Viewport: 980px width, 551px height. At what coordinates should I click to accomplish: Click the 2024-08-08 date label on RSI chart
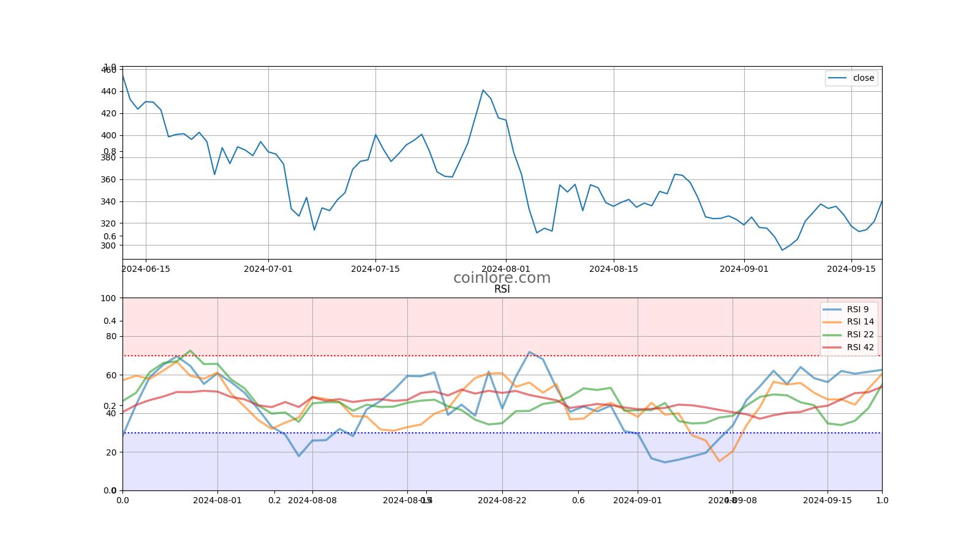tap(312, 500)
